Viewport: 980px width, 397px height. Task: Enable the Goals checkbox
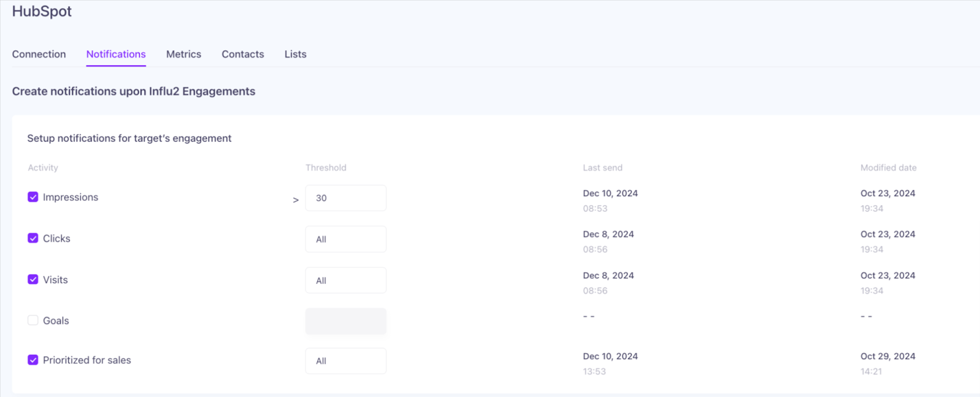[x=33, y=320]
